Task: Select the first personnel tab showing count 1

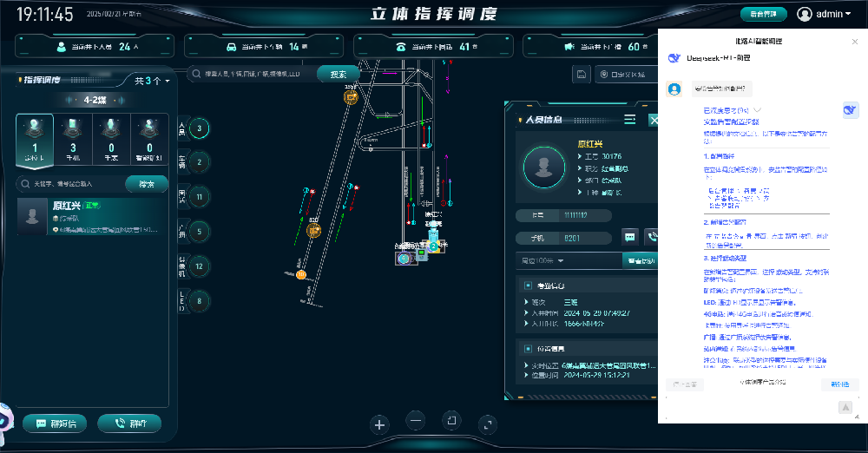Action: pyautogui.click(x=34, y=141)
